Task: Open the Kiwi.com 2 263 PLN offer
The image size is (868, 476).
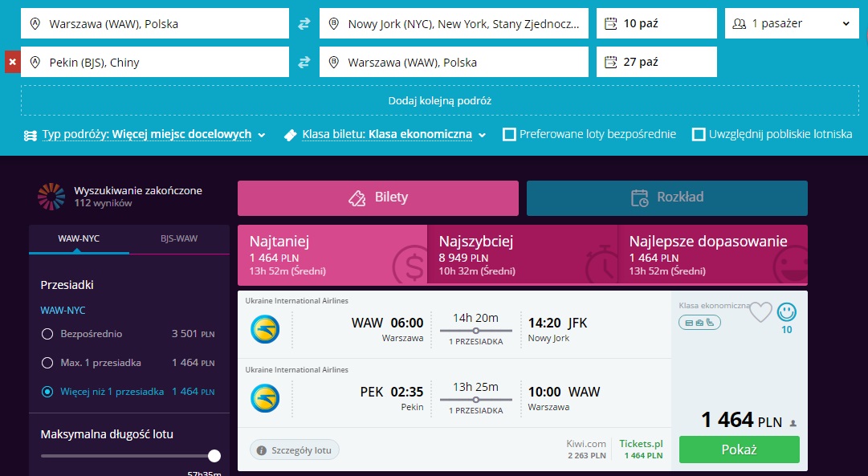Action: (586, 449)
